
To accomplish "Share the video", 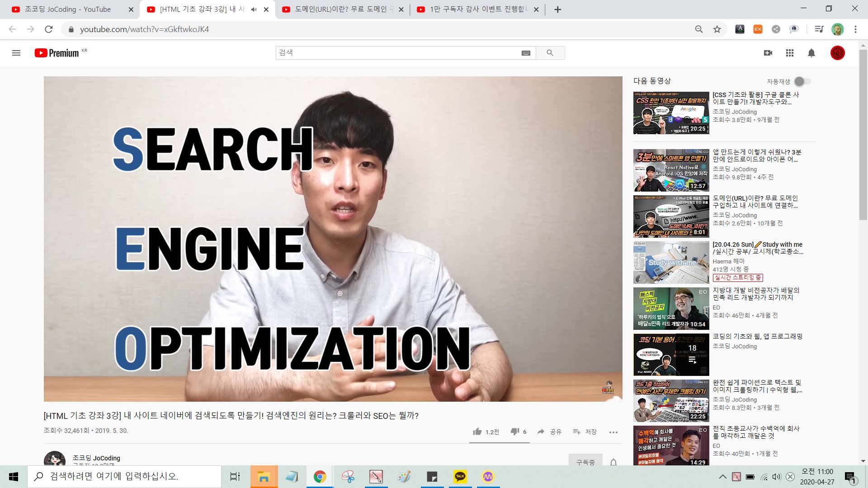I will click(x=549, y=432).
